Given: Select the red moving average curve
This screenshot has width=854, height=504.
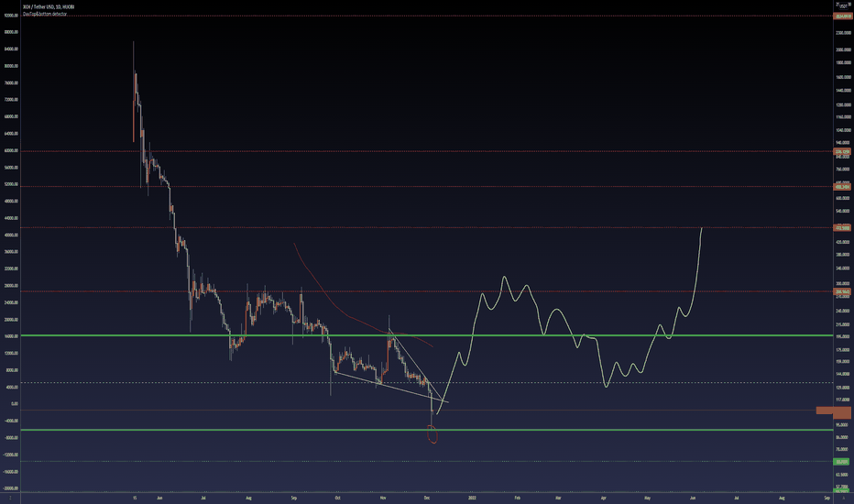Looking at the screenshot, I should (x=348, y=314).
